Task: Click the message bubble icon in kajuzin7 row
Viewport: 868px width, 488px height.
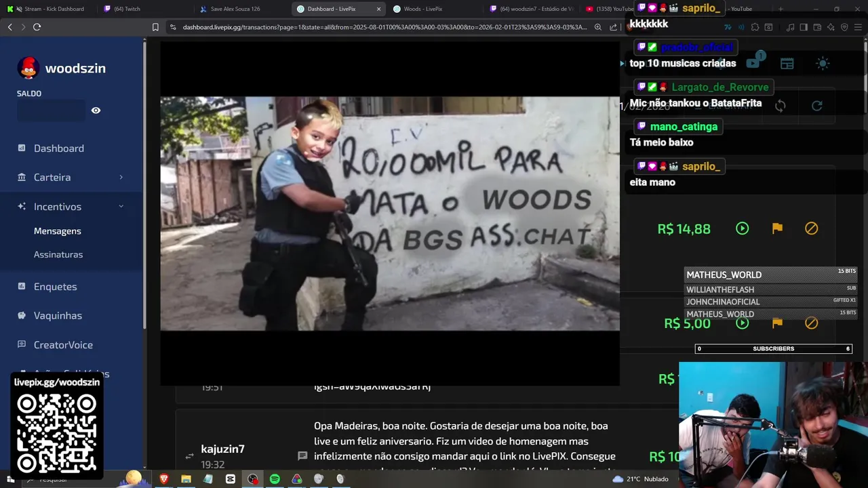Action: [x=302, y=456]
